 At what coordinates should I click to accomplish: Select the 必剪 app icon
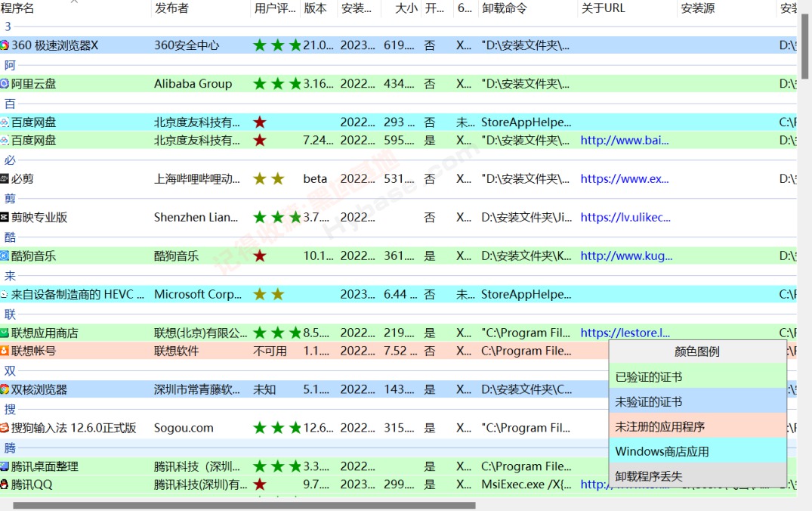coord(4,179)
